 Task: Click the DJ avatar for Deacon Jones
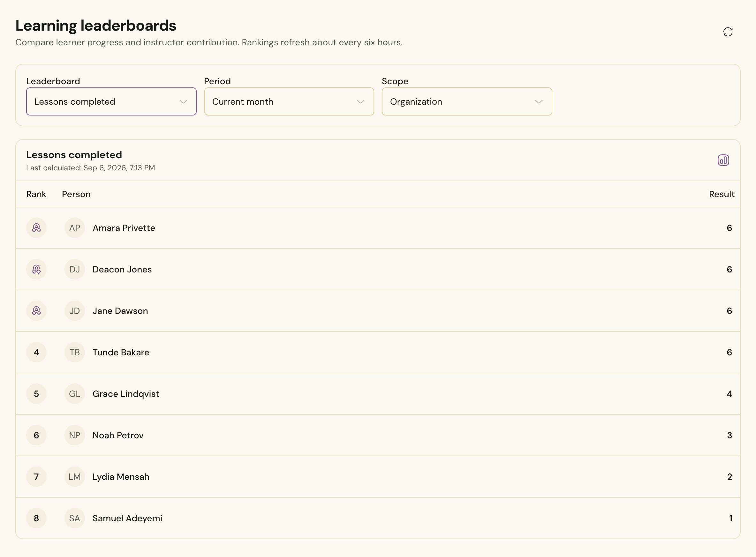(x=75, y=269)
